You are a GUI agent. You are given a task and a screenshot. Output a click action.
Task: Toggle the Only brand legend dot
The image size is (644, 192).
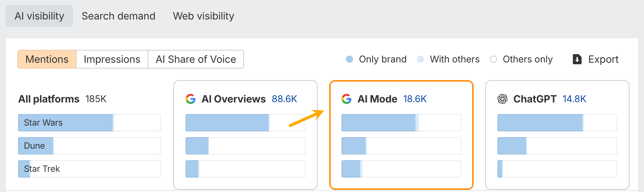(349, 59)
